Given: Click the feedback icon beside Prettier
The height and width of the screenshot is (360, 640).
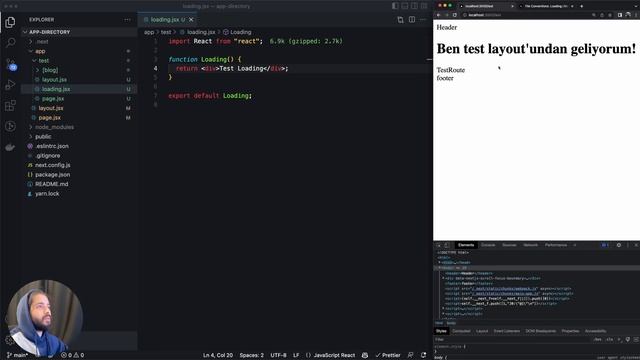Looking at the screenshot, I should point(410,355).
